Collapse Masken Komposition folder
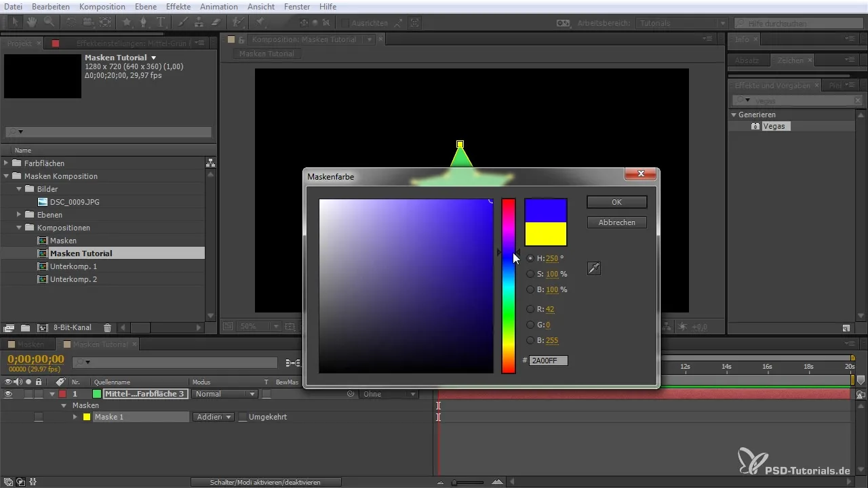Viewport: 868px width, 488px height. point(6,176)
